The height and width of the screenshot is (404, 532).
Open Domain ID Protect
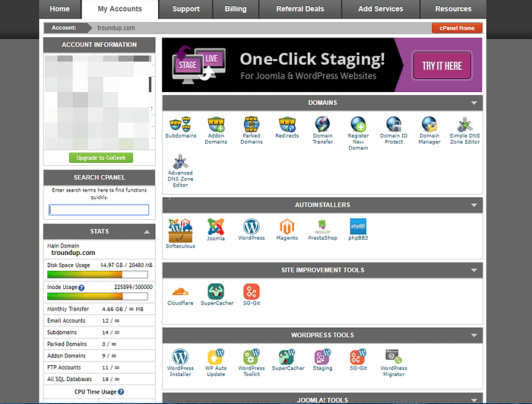click(x=394, y=130)
